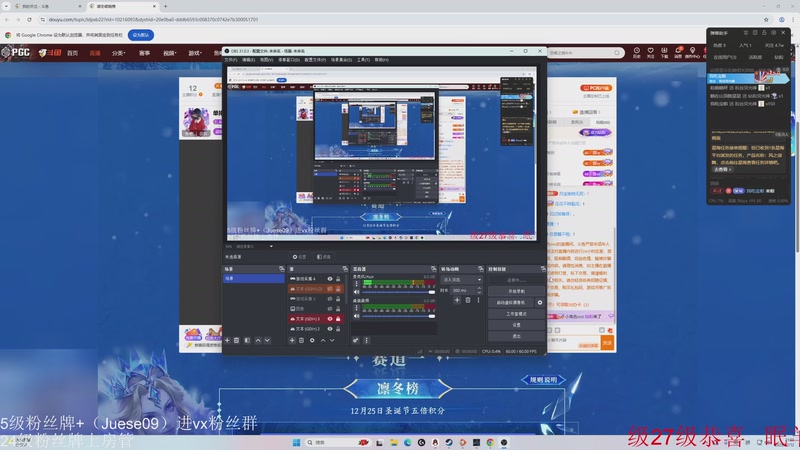
Task: Go to 首页 in Douyu navigation
Action: (72, 53)
